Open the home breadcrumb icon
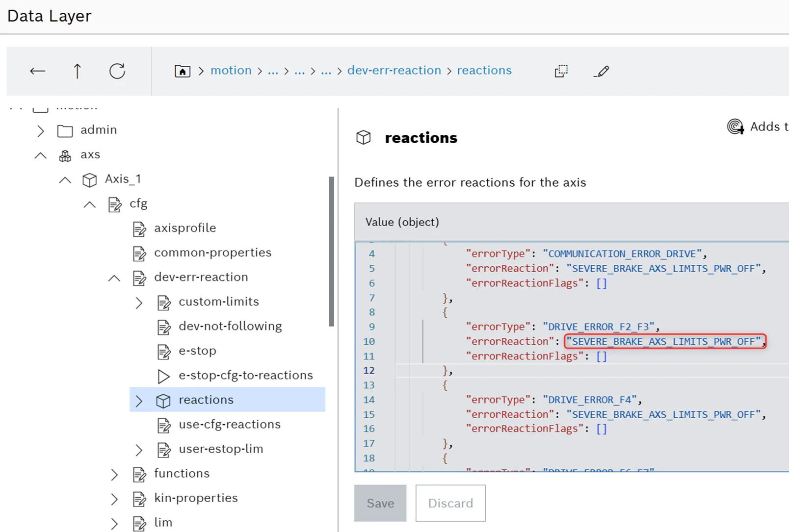The width and height of the screenshot is (789, 532). pos(183,71)
